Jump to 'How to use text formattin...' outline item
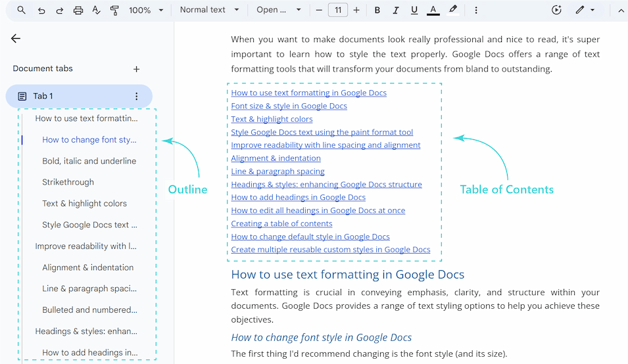Viewport: 628px width, 364px height. pyautogui.click(x=86, y=118)
